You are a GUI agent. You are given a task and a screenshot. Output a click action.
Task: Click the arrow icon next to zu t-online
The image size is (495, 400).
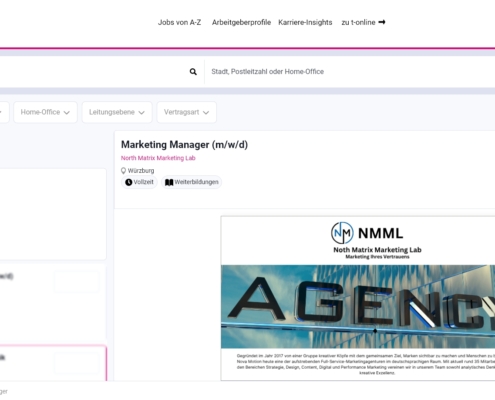coord(382,22)
